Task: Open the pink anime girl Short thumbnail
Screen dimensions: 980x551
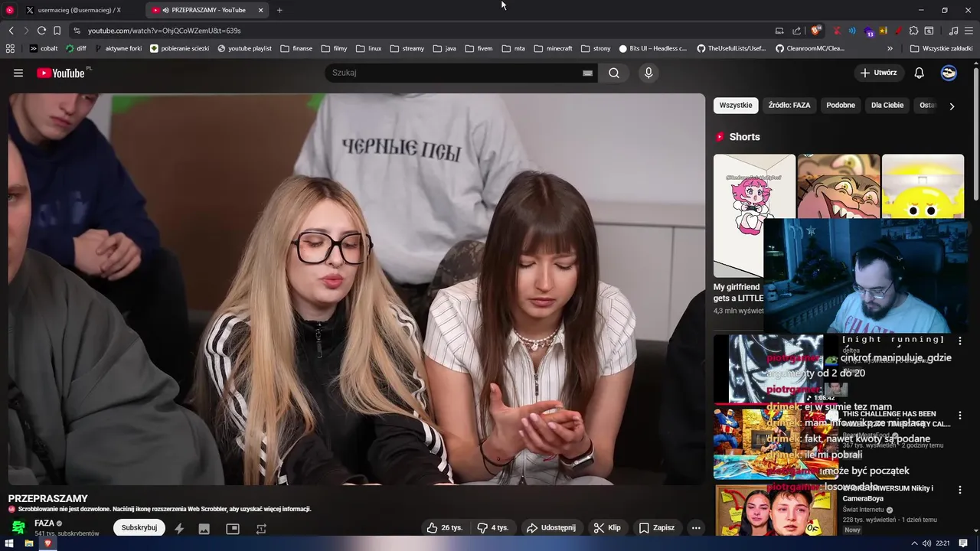Action: (754, 216)
